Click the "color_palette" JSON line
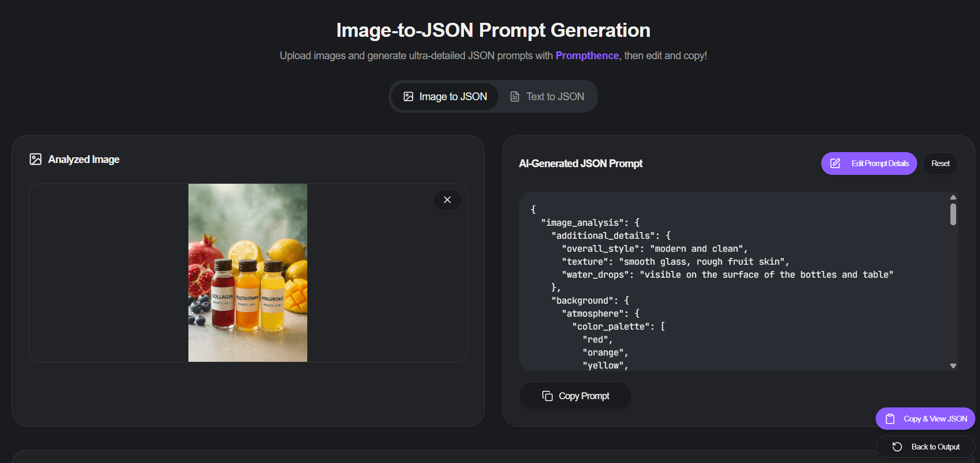Screen dimensions: 980x463 coord(619,326)
